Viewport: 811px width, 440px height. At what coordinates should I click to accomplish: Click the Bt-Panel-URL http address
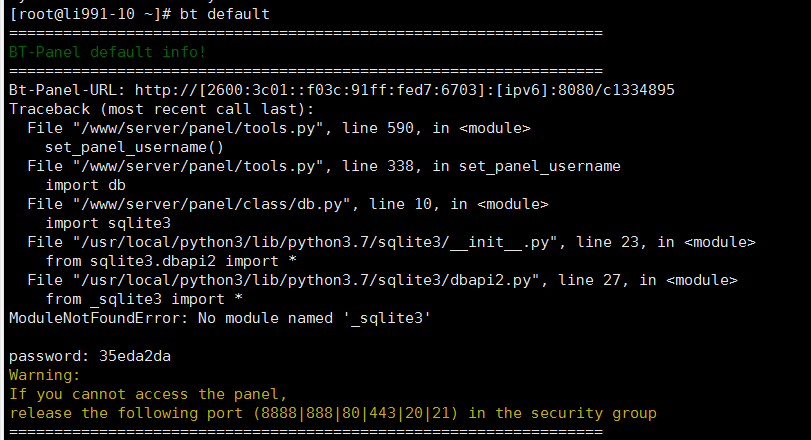tap(404, 90)
